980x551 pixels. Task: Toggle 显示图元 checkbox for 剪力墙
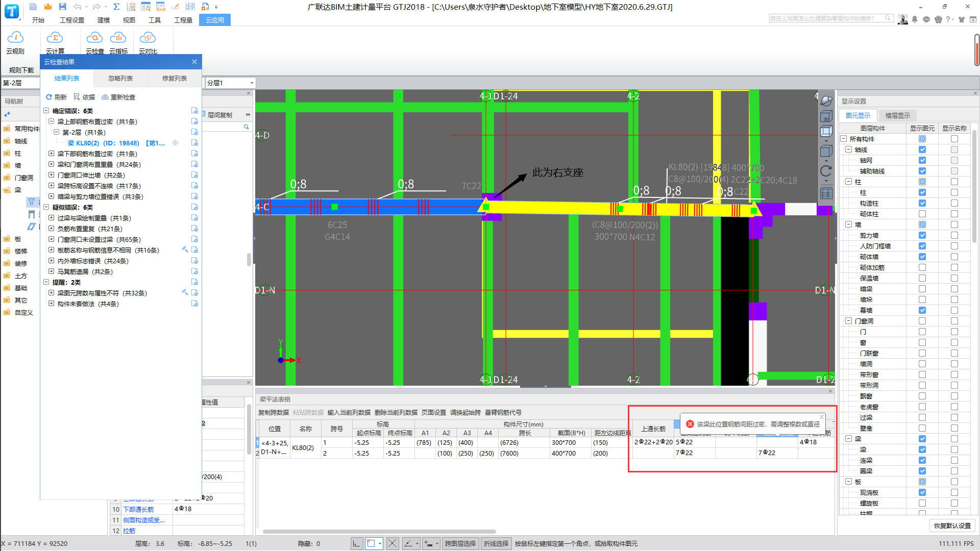click(x=922, y=235)
